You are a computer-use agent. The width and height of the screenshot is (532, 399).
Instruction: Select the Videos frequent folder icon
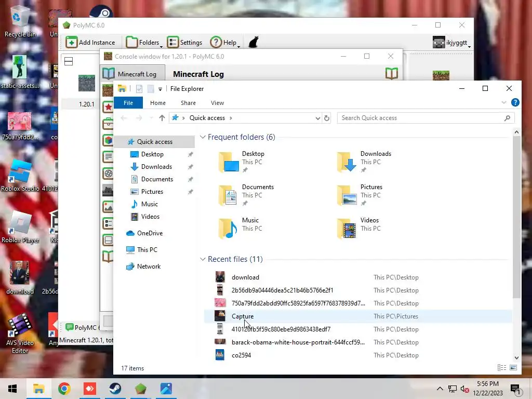tap(347, 229)
